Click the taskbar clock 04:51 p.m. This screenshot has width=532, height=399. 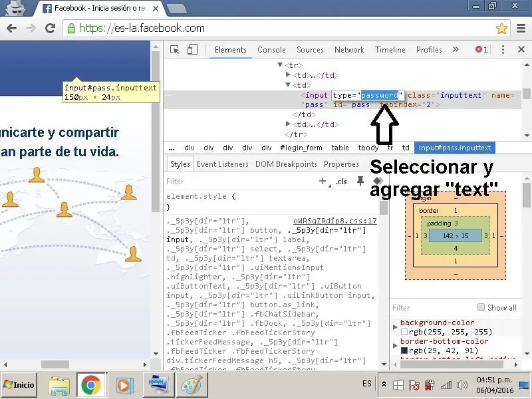click(x=494, y=380)
